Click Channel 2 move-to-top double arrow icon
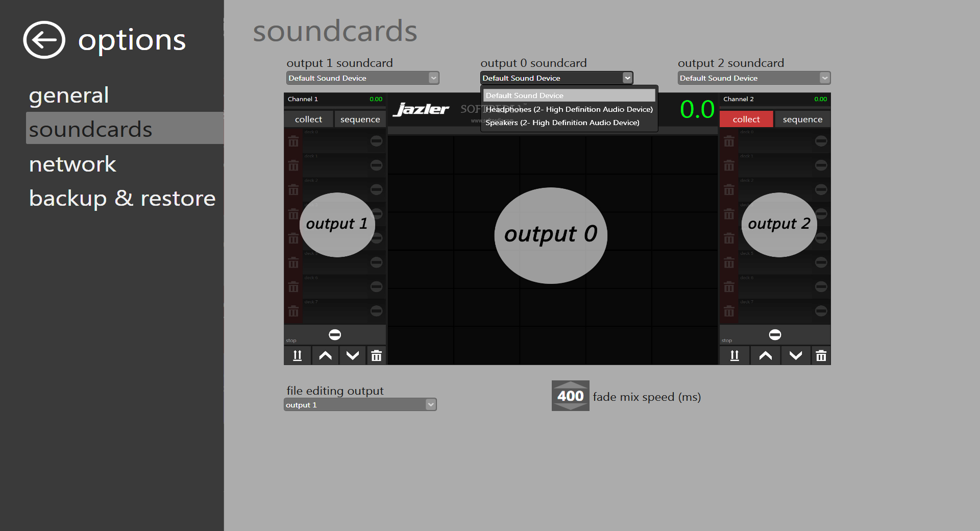980x531 pixels. 734,355
